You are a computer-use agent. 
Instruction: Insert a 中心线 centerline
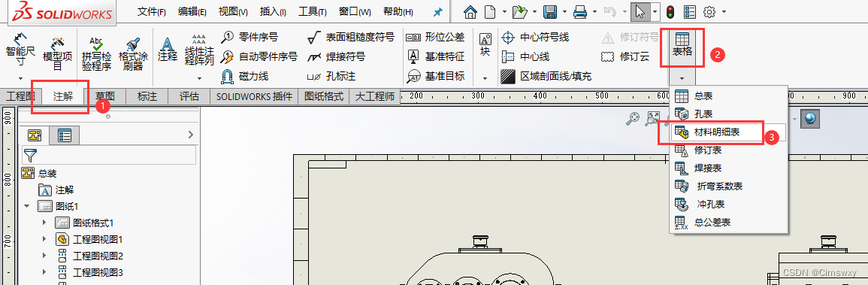(525, 56)
